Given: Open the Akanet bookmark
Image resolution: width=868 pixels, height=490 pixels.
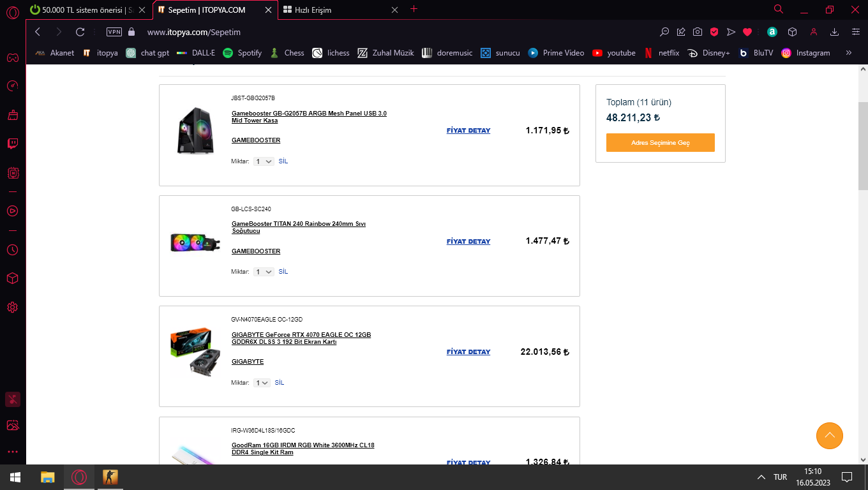Looking at the screenshot, I should coord(55,53).
